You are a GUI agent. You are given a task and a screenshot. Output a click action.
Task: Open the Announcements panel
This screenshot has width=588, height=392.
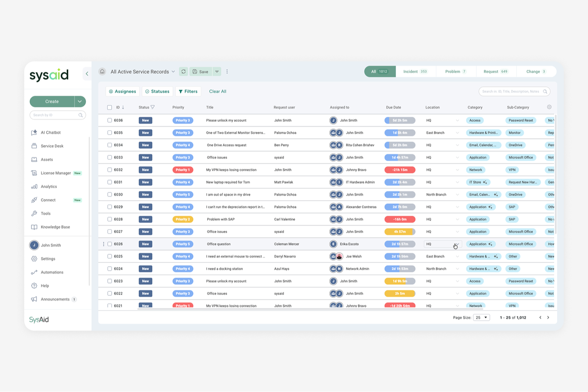pos(55,299)
